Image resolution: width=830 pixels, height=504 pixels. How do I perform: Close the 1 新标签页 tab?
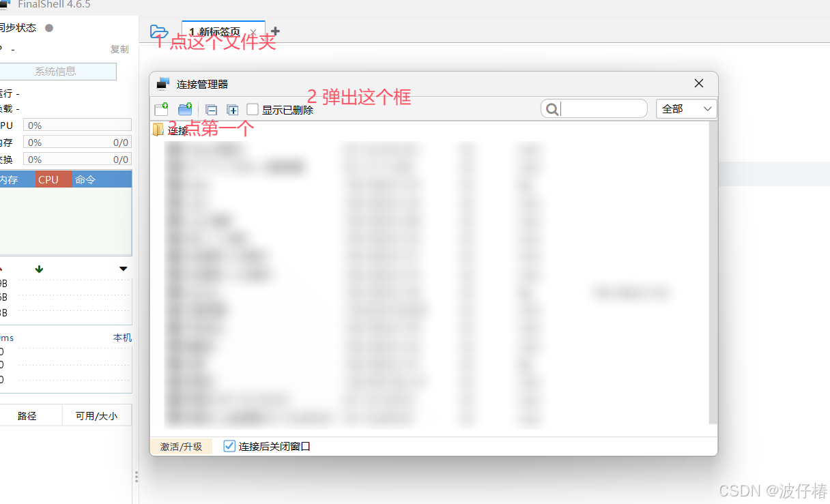[253, 32]
